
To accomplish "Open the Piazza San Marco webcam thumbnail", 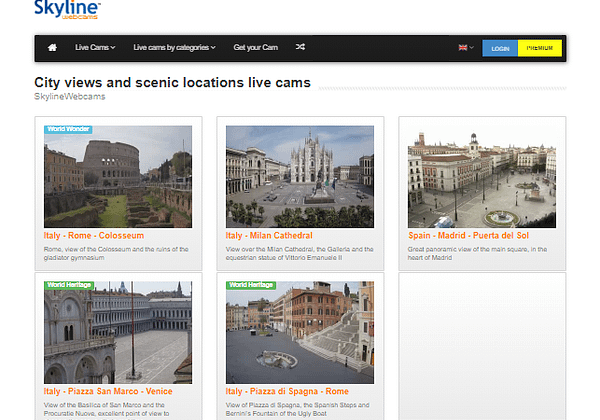I will [118, 332].
